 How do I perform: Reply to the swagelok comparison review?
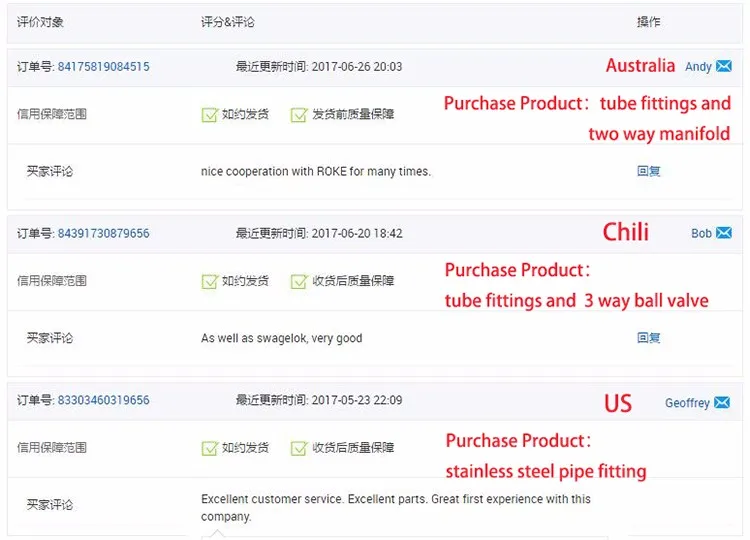pos(648,338)
